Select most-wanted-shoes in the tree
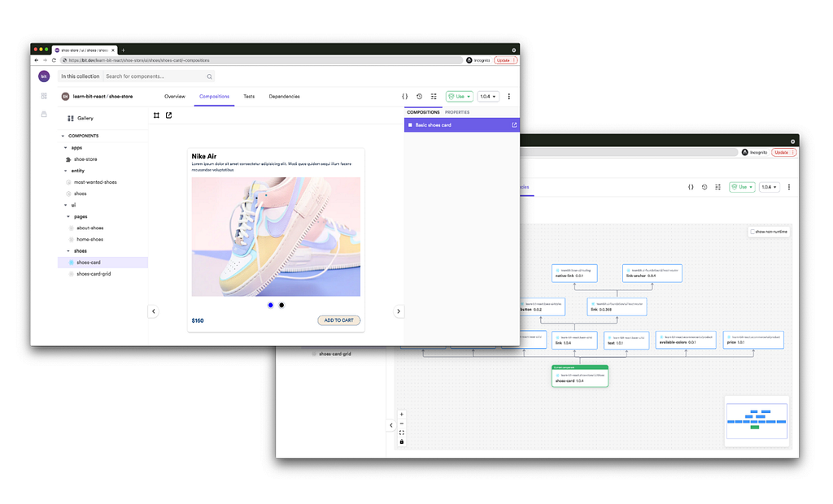833x504 pixels. [95, 182]
